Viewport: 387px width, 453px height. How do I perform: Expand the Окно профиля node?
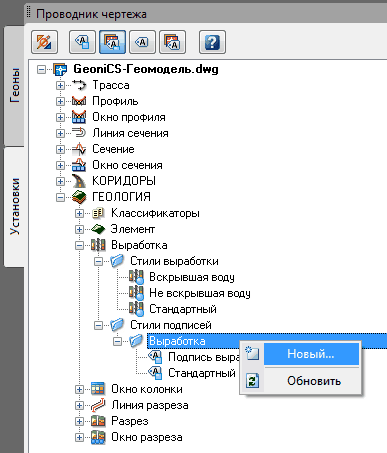point(60,117)
